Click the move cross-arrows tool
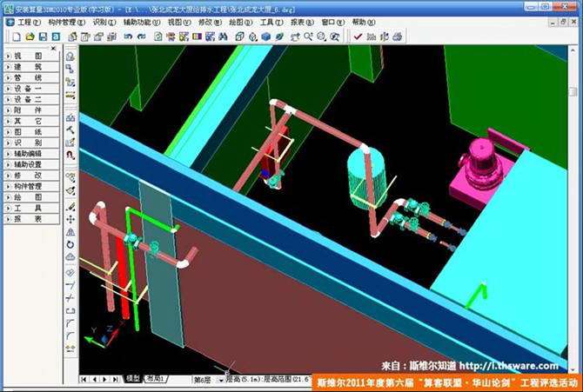583x392 pixels. 70,219
